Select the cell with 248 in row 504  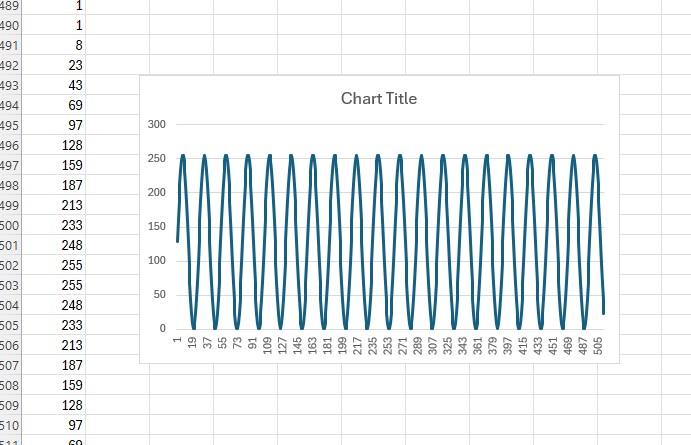(55, 305)
